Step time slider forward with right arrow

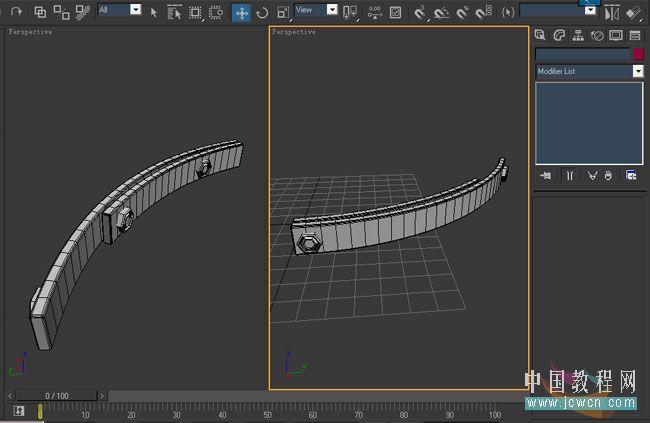(102, 396)
